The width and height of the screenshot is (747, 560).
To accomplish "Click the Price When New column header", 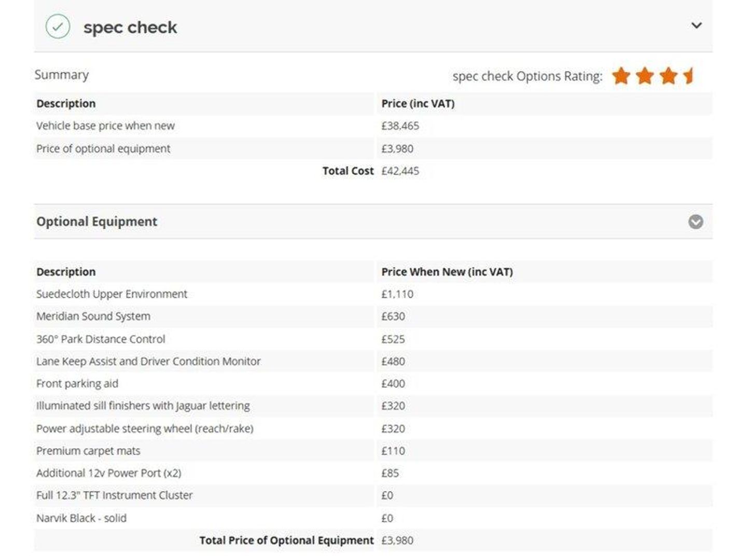I will pyautogui.click(x=447, y=272).
